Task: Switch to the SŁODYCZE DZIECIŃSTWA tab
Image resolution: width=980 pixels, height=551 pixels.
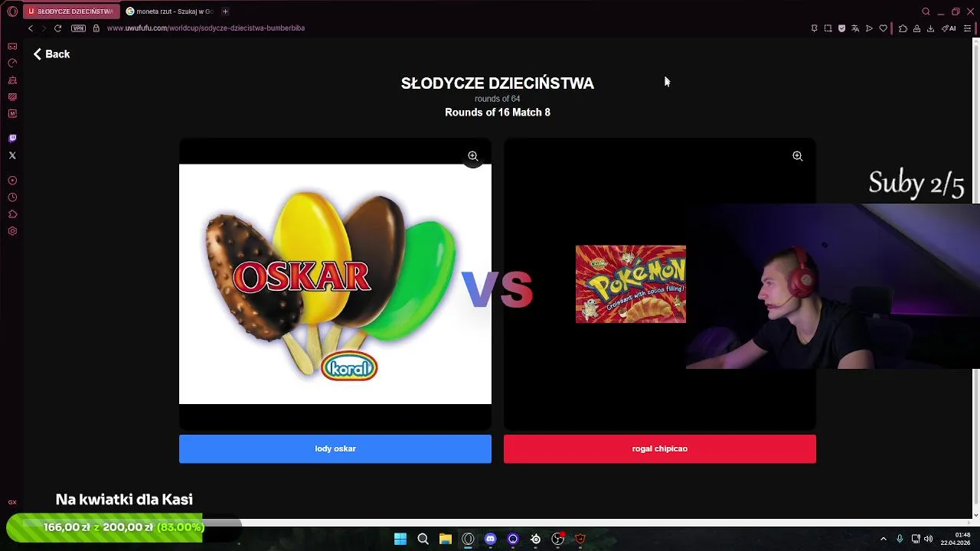Action: click(x=71, y=11)
